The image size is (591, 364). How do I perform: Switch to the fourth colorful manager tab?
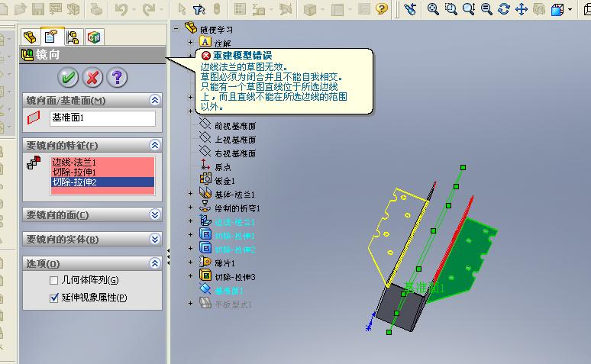[x=94, y=37]
